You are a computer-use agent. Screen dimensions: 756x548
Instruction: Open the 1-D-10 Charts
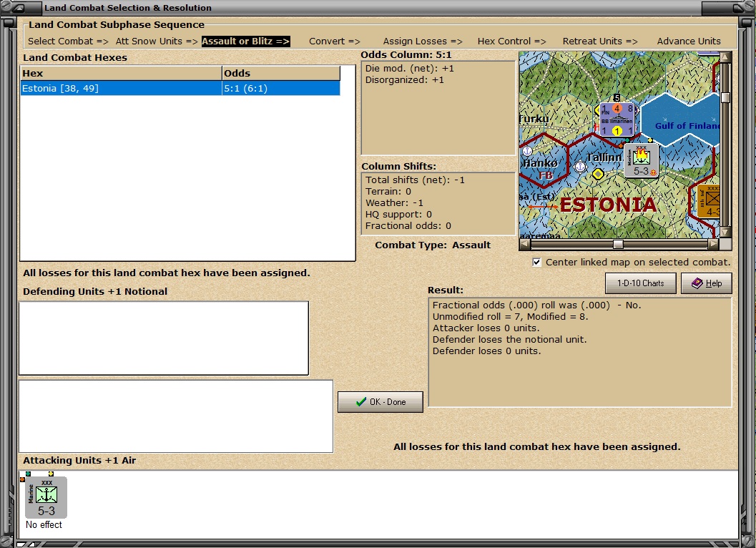pyautogui.click(x=641, y=283)
